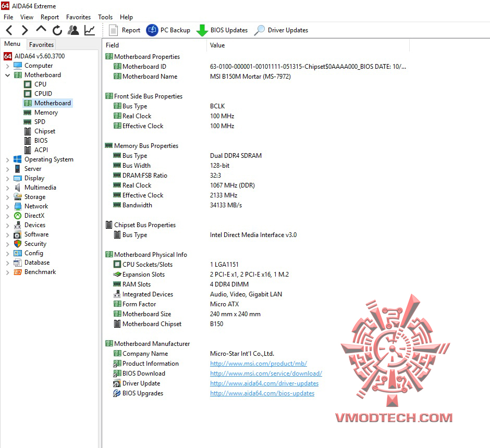Expand the Server tree node
Image resolution: width=490 pixels, height=448 pixels.
pyautogui.click(x=7, y=169)
